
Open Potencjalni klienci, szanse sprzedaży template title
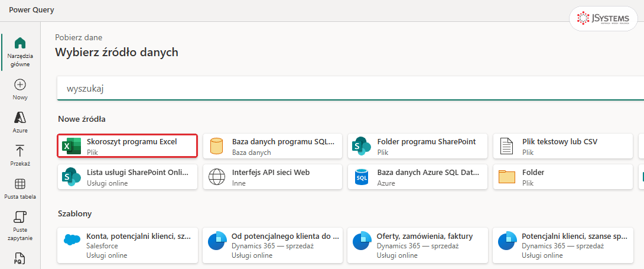click(x=575, y=236)
